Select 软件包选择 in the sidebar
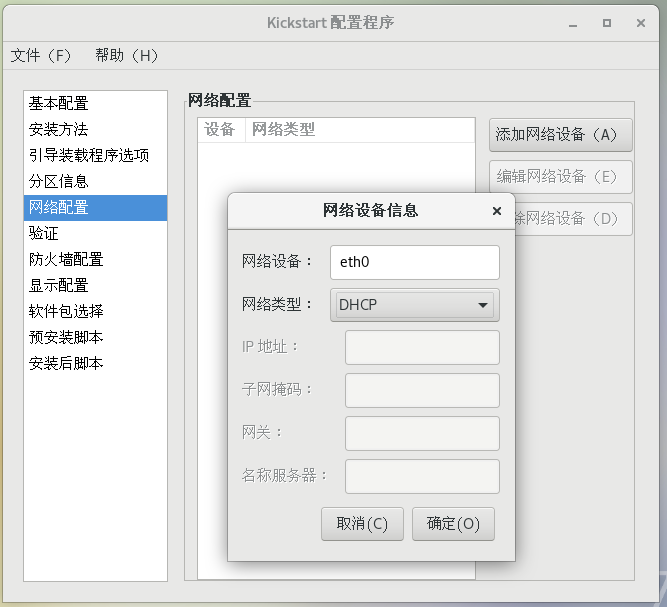Viewport: 667px width, 607px height. 95,311
